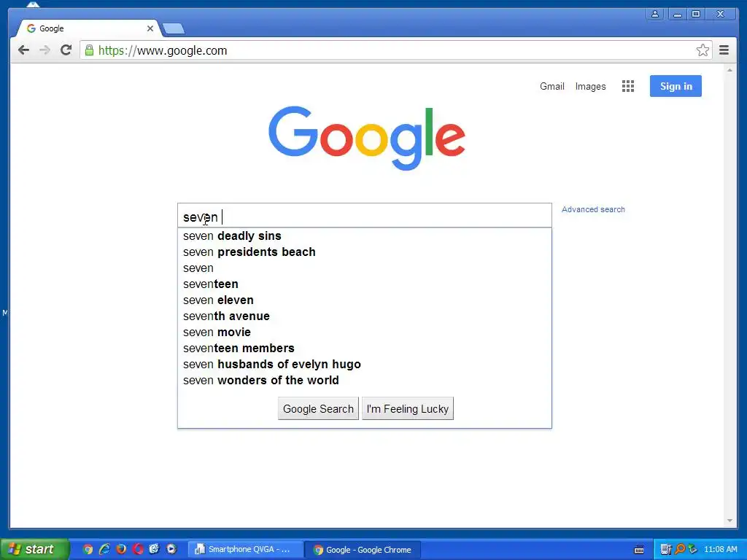
Task: Click the Google logo
Action: click(366, 138)
